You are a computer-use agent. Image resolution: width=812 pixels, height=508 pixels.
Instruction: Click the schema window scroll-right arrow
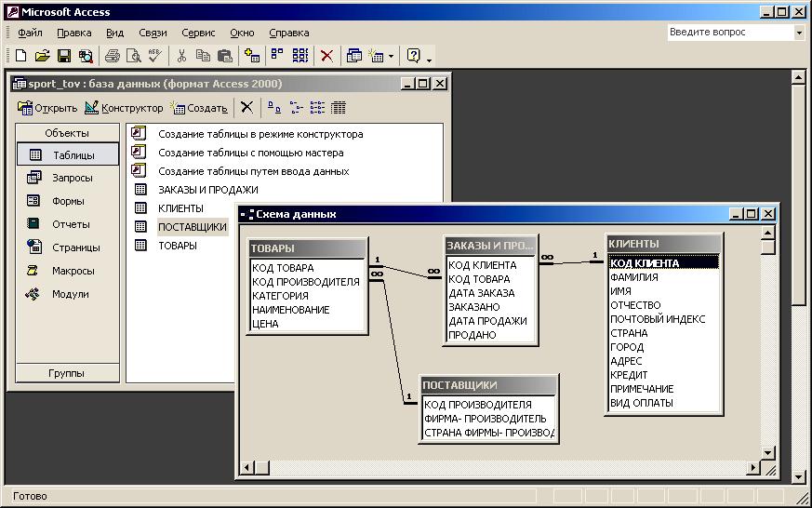tap(753, 468)
